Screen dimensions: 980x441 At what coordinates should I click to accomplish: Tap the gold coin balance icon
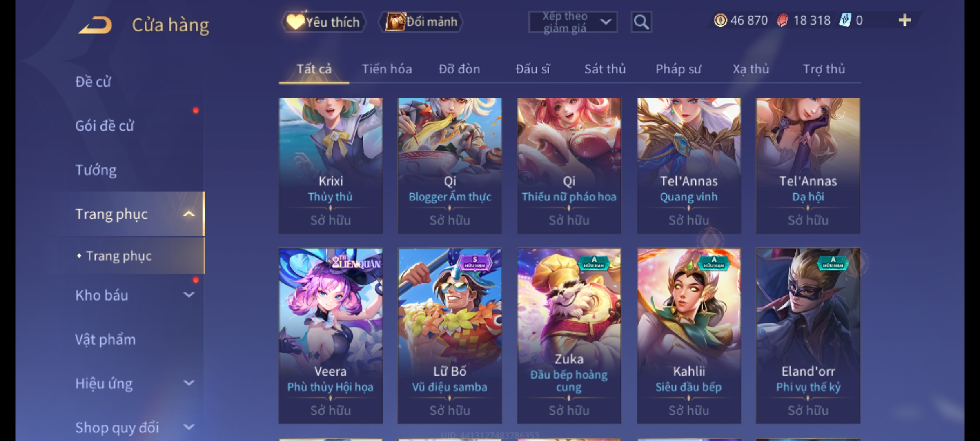(720, 20)
